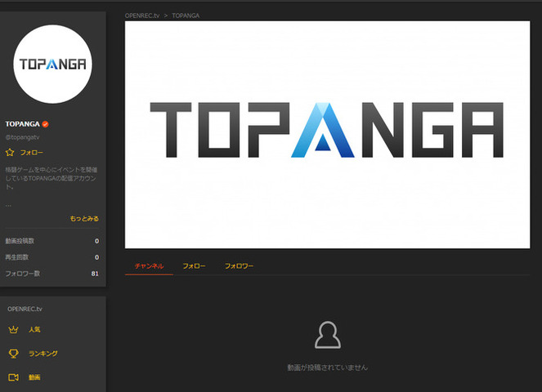Switch to the フォロワー tab
This screenshot has width=542, height=392.
(x=239, y=266)
